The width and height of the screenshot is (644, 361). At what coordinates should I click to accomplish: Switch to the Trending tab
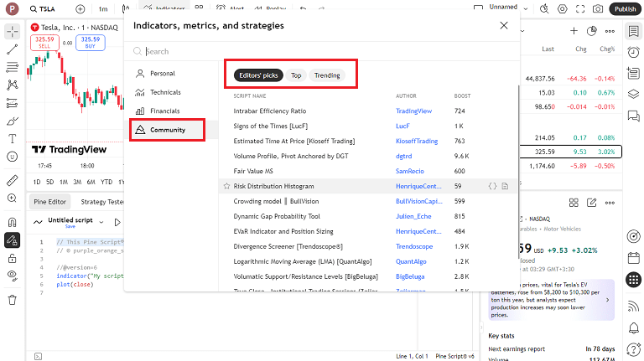[327, 75]
